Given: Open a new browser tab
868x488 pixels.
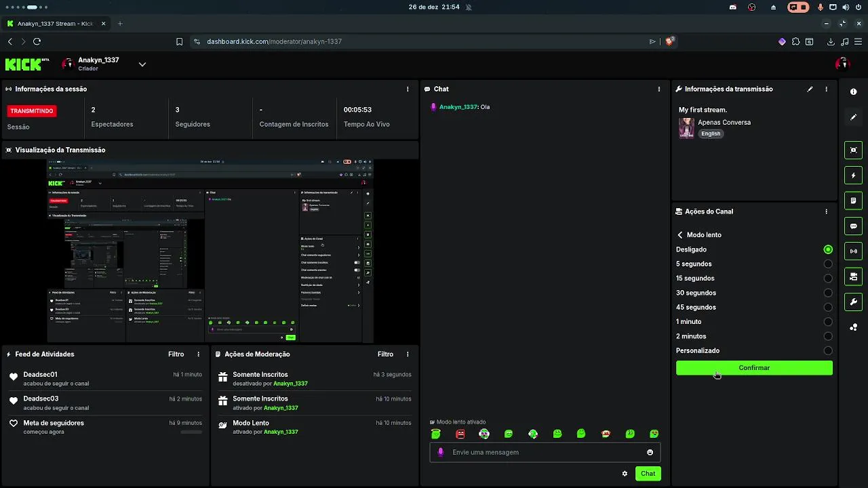Looking at the screenshot, I should [x=120, y=24].
